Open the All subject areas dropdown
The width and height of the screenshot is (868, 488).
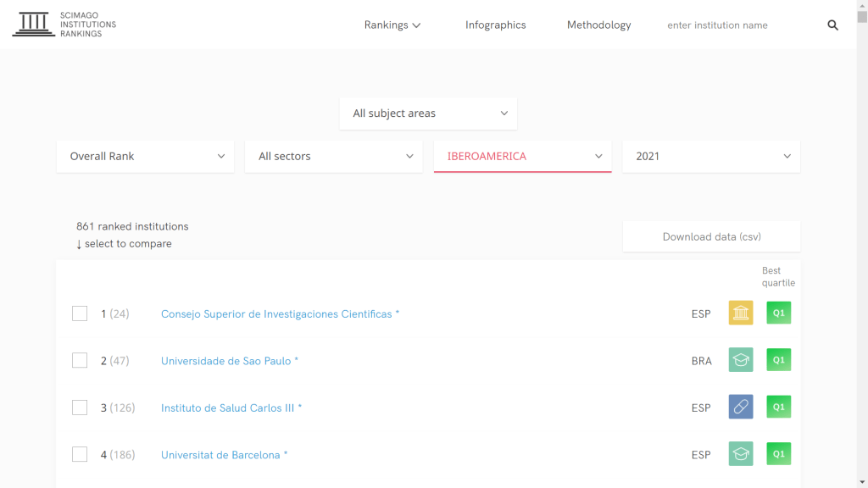tap(428, 114)
